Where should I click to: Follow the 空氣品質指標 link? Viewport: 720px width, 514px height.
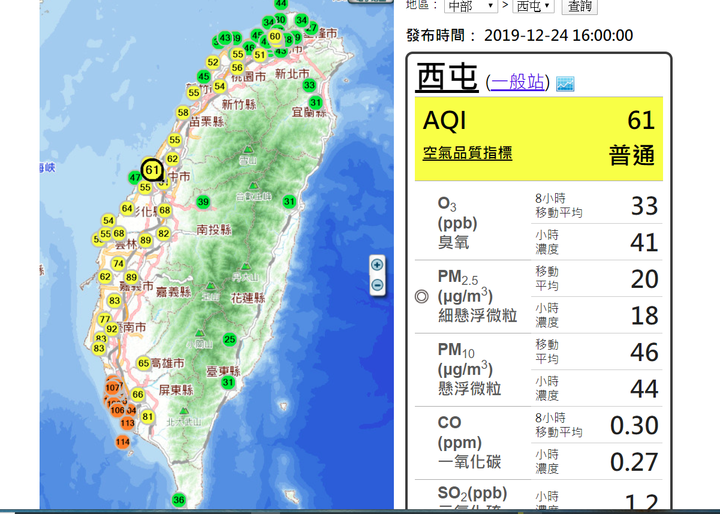tap(467, 153)
